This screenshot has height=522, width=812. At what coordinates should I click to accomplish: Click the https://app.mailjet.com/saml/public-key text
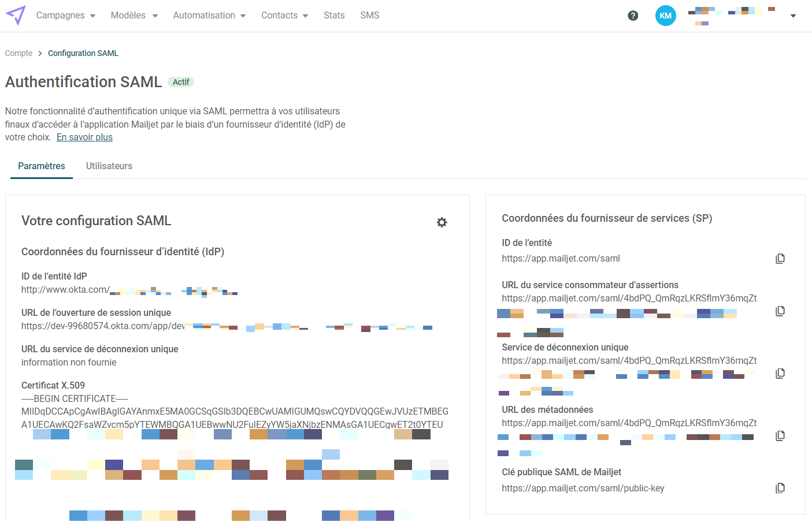tap(583, 489)
